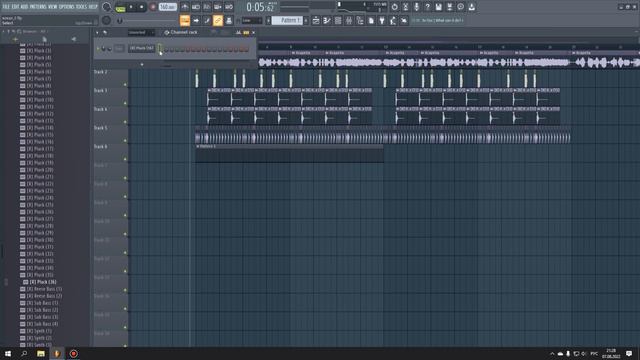Mute Track 3 with its green dot
640x360 pixels.
125,103
